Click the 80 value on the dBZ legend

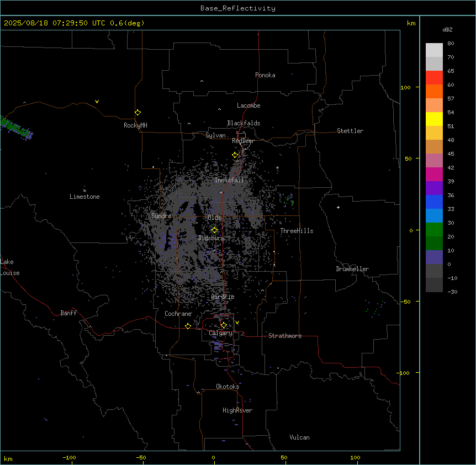[x=451, y=44]
